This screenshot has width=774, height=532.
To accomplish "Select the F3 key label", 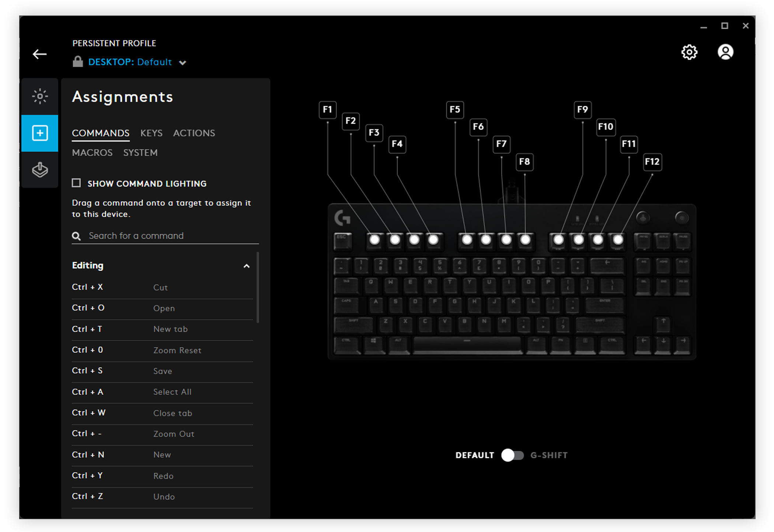I will pos(374,132).
